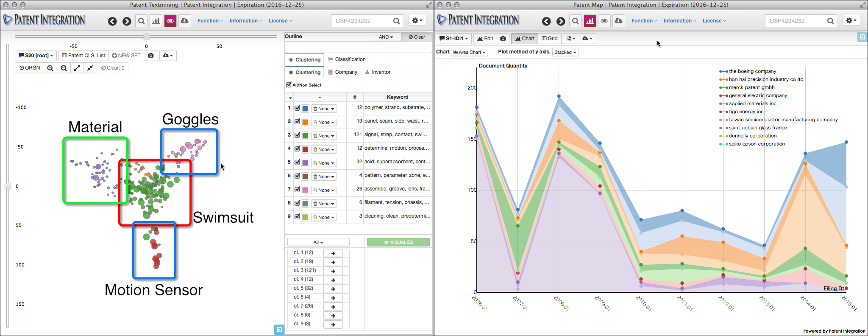Open the None dropdown for cluster 1
Image resolution: width=868 pixels, height=336 pixels.
[324, 109]
